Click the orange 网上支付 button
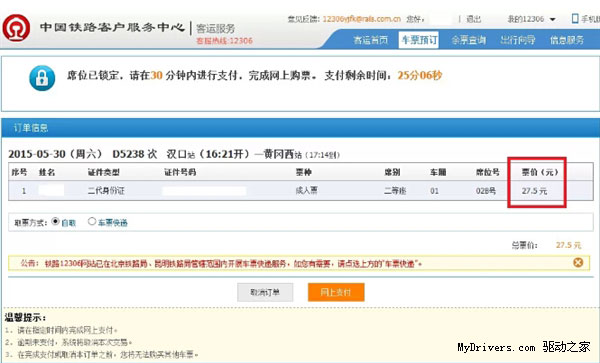Screen dimensions: 600x363 point(336,292)
